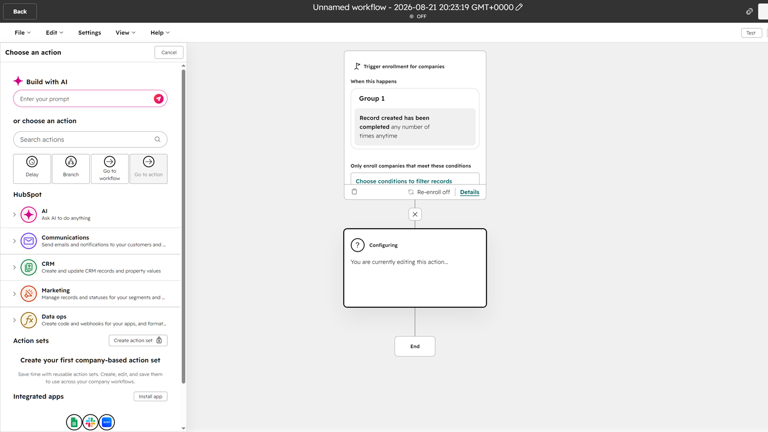Select the Group 1 trigger box
This screenshot has height=432, width=768.
click(415, 119)
